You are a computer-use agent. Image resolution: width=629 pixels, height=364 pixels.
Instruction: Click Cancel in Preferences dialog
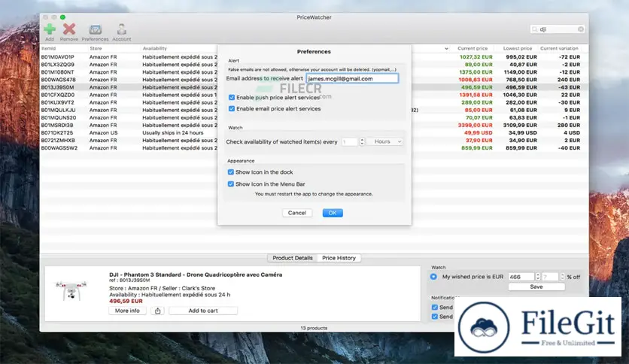297,213
